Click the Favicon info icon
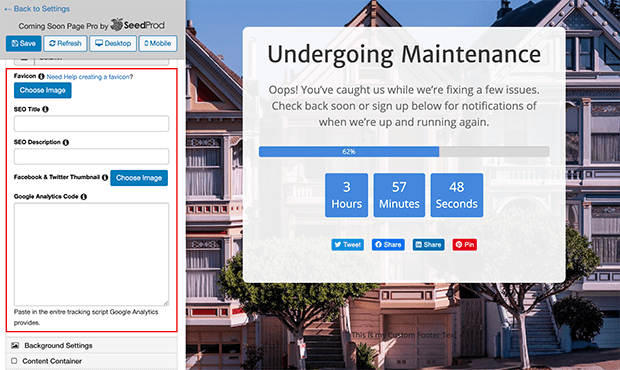Screen dimensions: 620x370 [41, 76]
